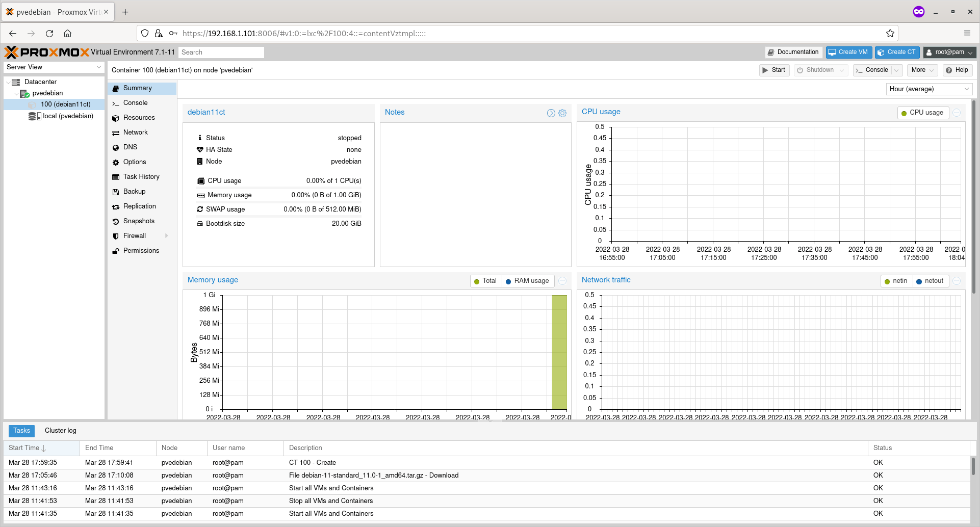980x527 pixels.
Task: Open a new browser tab
Action: click(x=125, y=12)
